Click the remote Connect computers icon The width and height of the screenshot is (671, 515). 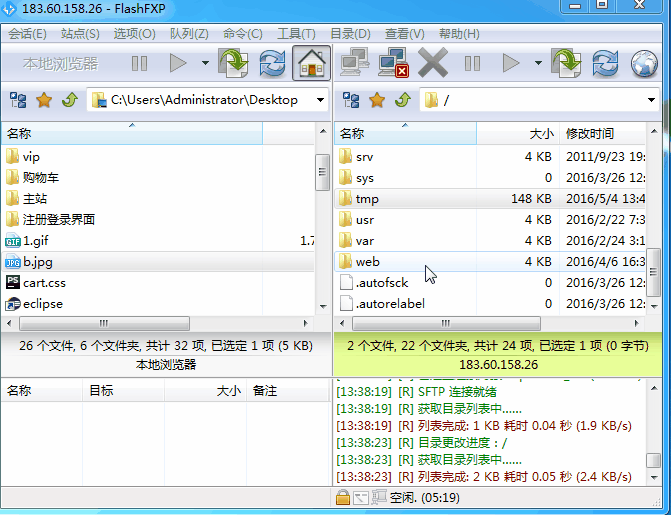pyautogui.click(x=355, y=63)
